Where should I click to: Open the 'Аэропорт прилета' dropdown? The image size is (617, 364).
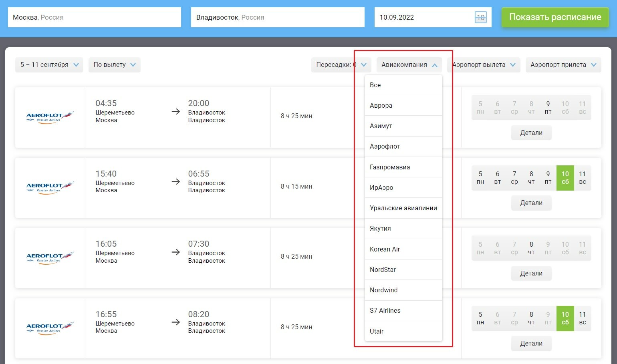(563, 65)
